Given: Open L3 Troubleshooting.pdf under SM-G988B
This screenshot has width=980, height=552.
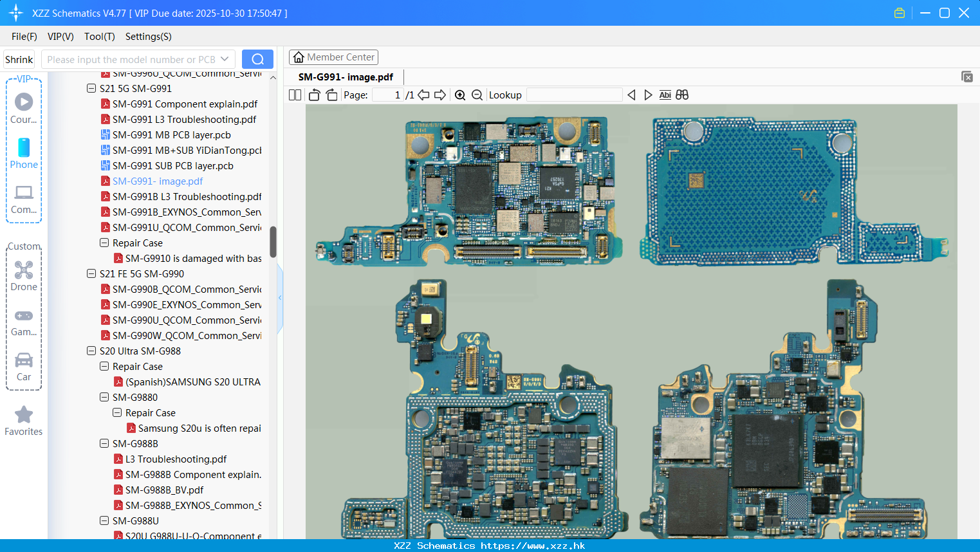Looking at the screenshot, I should pyautogui.click(x=170, y=459).
